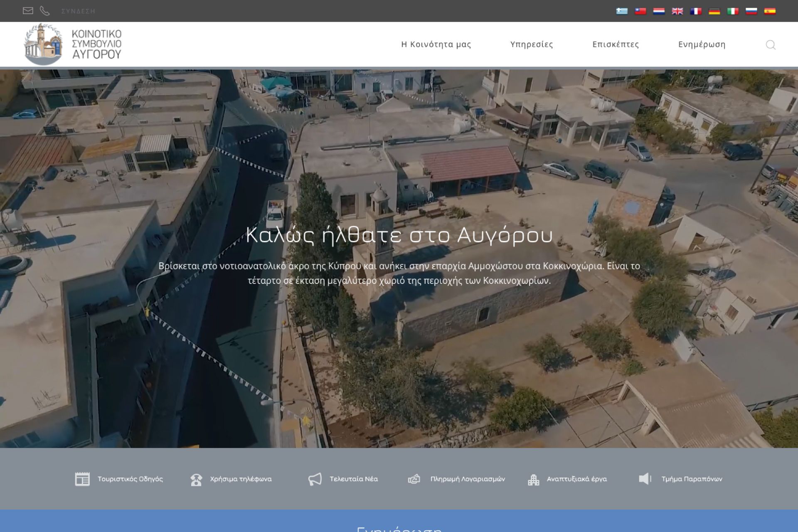Select the Spanish flag language
This screenshot has width=798, height=532.
[770, 11]
